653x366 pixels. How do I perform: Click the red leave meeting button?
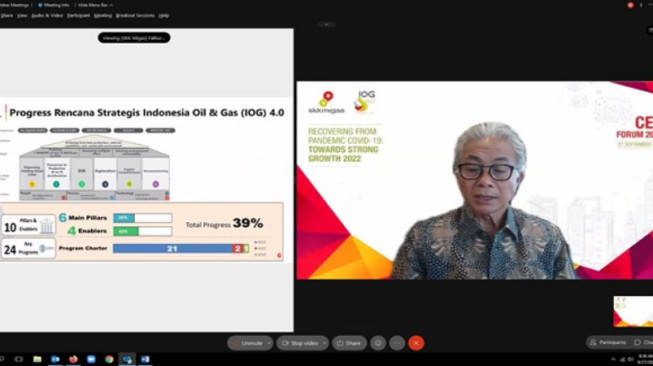coord(416,343)
